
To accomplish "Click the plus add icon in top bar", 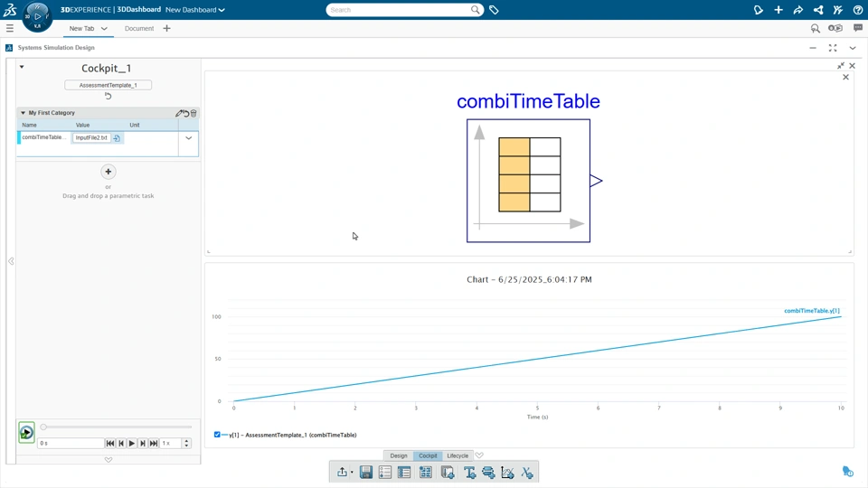I will [x=778, y=10].
